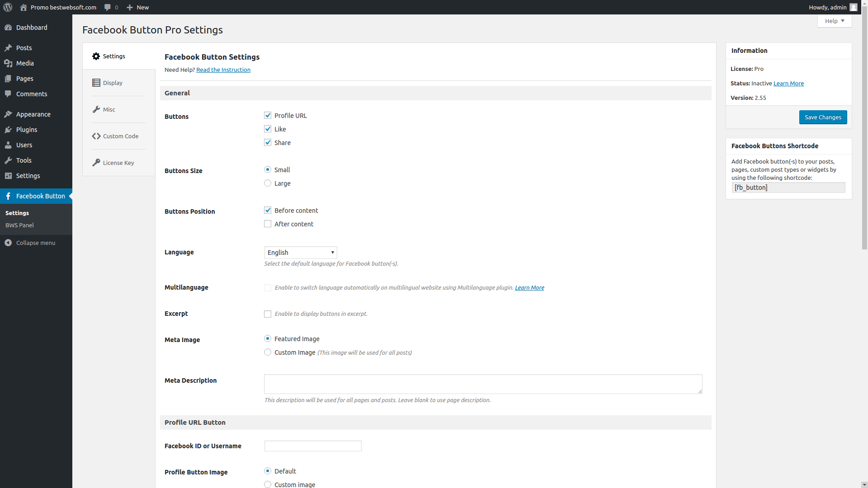This screenshot has width=868, height=488.
Task: Click the comments bubble icon in admin bar
Action: click(108, 7)
